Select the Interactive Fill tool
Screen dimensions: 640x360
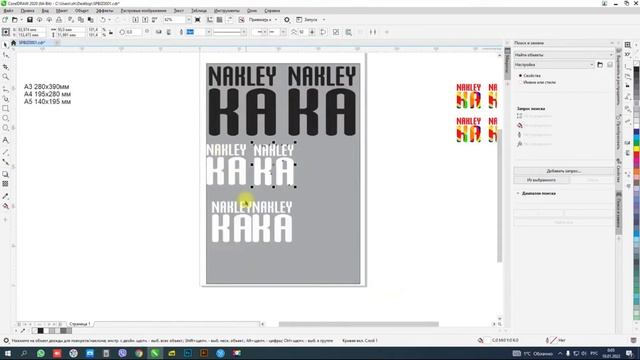click(x=6, y=206)
